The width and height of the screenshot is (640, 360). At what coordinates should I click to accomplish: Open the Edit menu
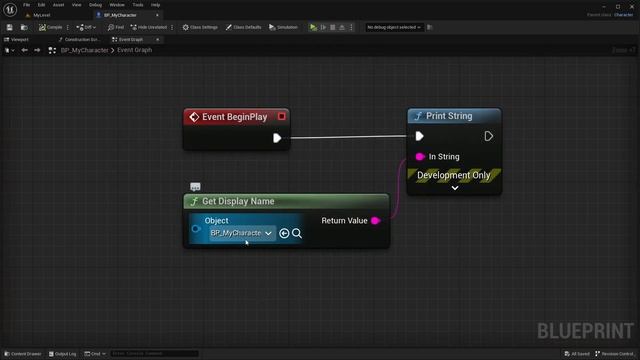(41, 5)
